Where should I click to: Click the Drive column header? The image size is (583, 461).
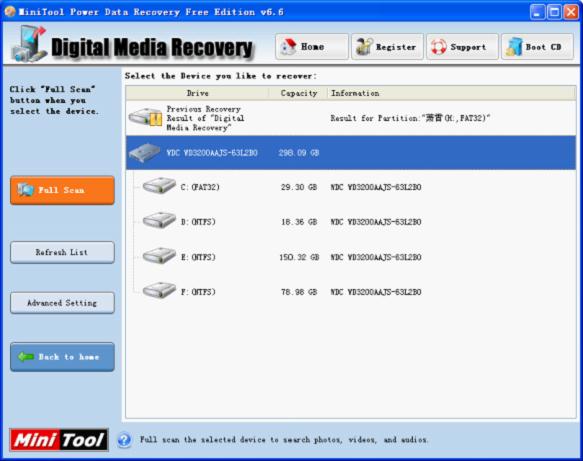coord(197,93)
